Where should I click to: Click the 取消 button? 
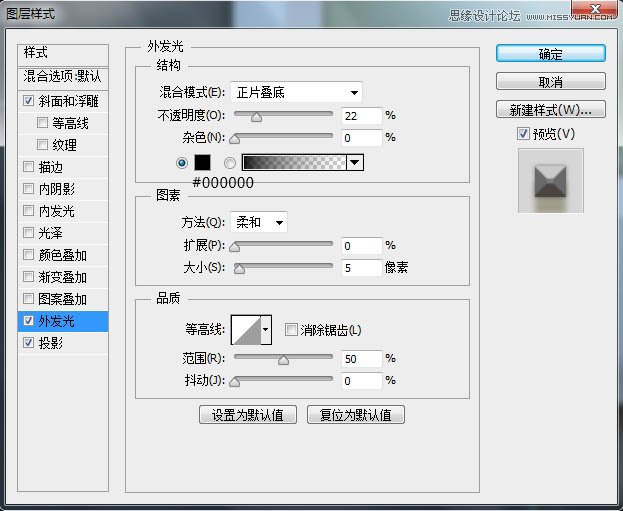(551, 81)
